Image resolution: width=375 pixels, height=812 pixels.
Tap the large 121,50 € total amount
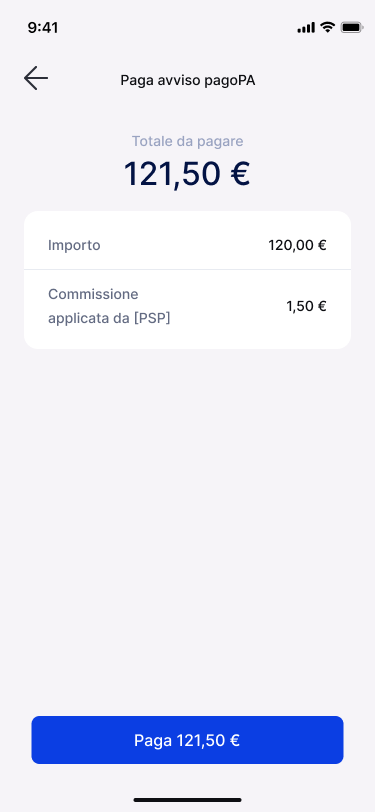[188, 173]
